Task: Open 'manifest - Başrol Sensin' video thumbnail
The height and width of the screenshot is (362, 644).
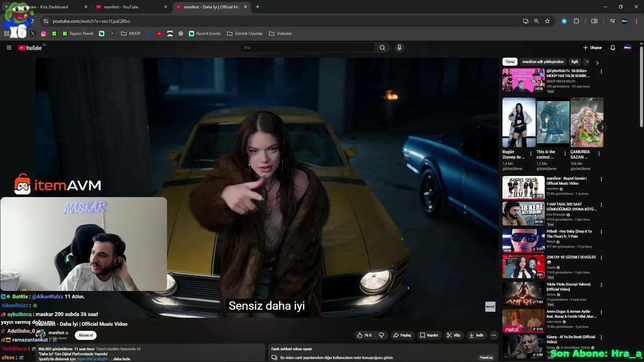Action: click(523, 188)
